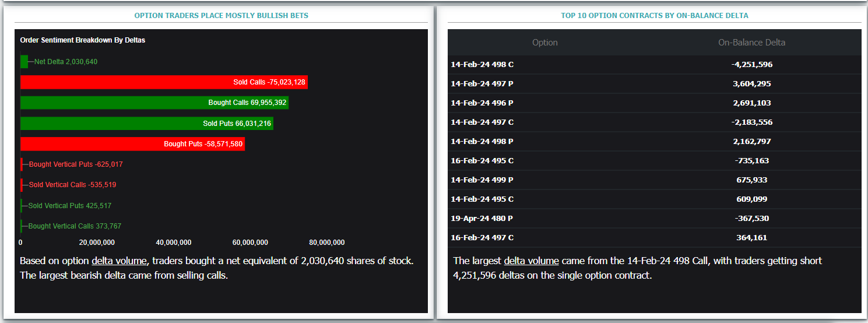Click the Bought Puts -58,571,580 red bar

[132, 144]
